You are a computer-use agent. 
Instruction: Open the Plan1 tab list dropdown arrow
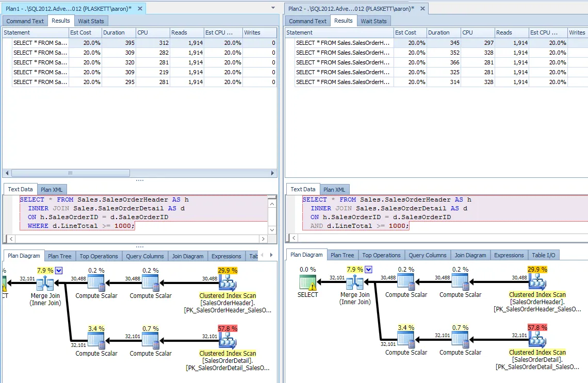tap(273, 8)
